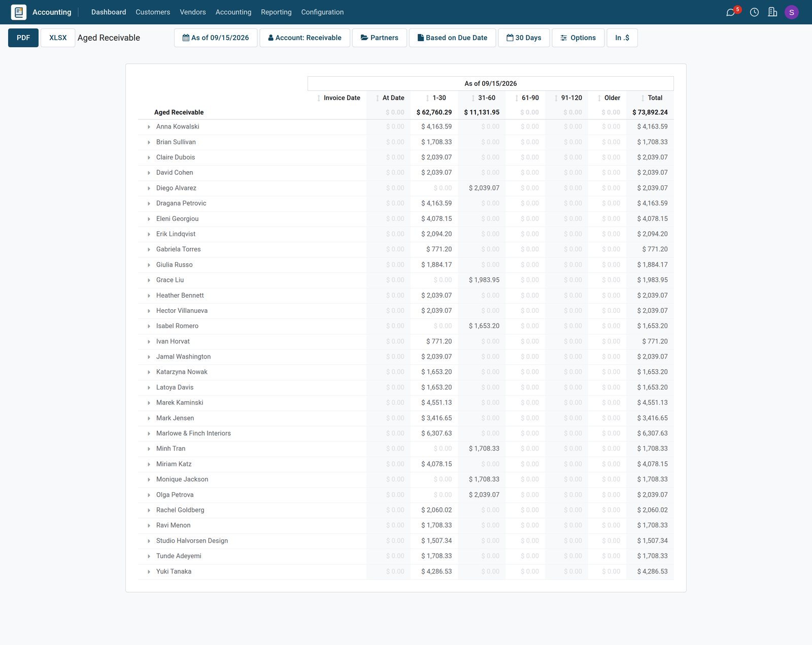Viewport: 812px width, 645px height.
Task: Click the Accounting app logo icon
Action: pyautogui.click(x=19, y=12)
